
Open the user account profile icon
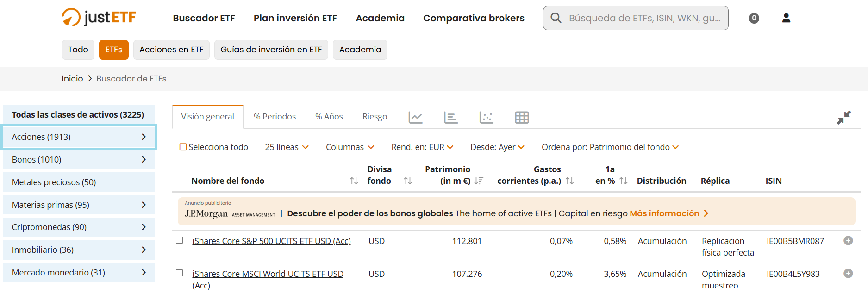coord(786,18)
